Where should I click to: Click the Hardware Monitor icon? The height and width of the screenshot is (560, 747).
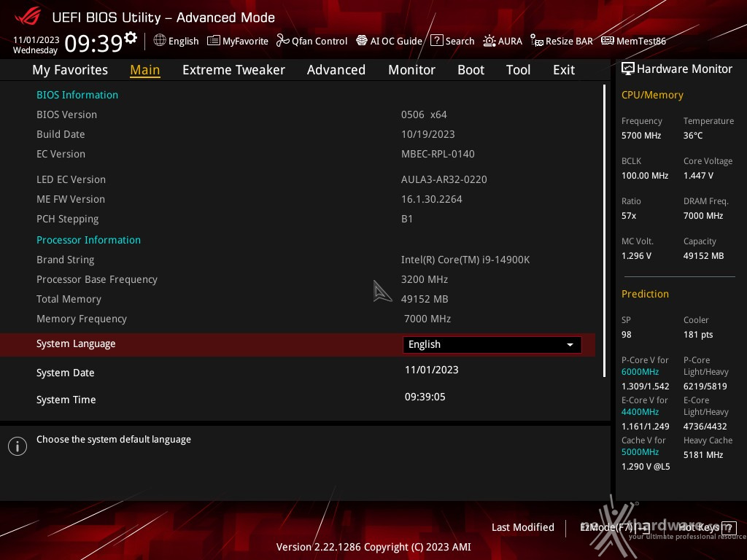coord(628,69)
